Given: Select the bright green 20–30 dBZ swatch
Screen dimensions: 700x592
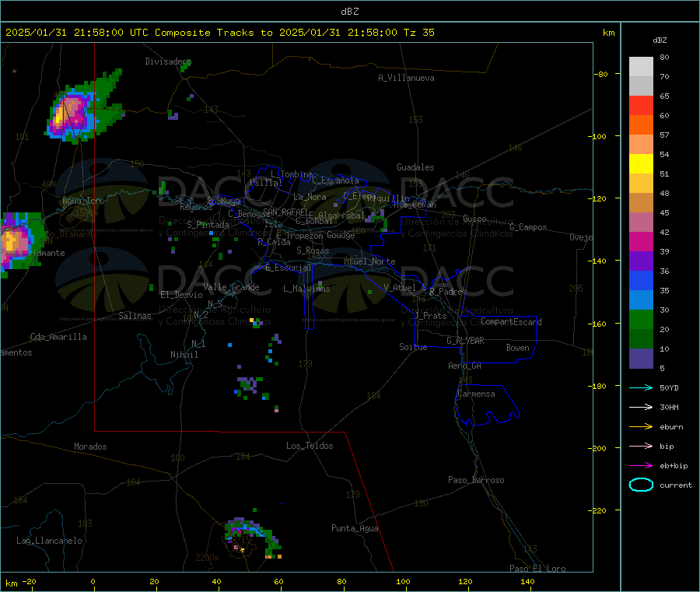Looking at the screenshot, I should click(x=641, y=320).
